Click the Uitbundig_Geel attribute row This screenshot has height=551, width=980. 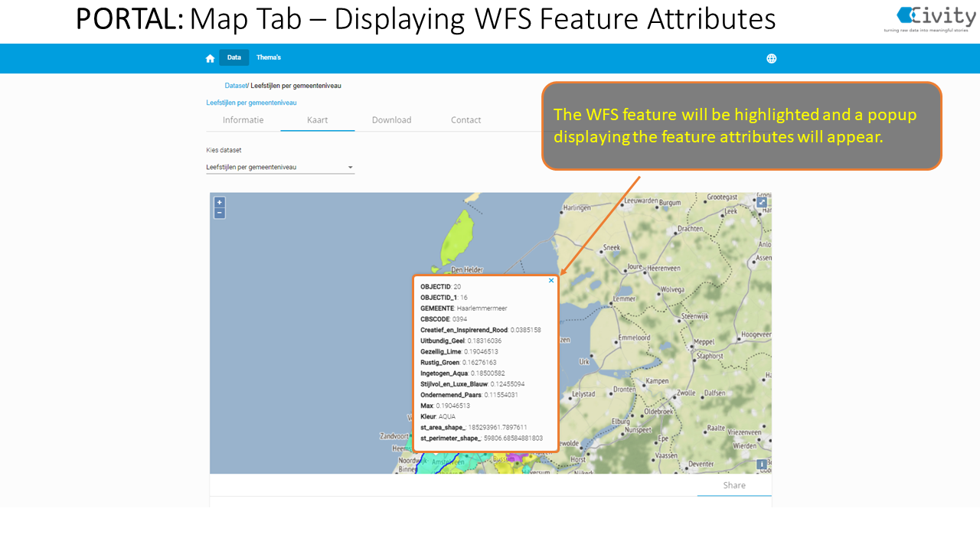[x=461, y=341]
